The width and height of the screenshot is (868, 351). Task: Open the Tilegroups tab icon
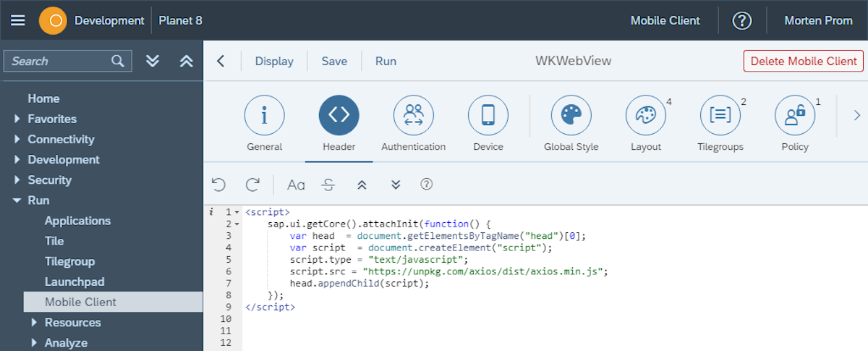coord(720,115)
